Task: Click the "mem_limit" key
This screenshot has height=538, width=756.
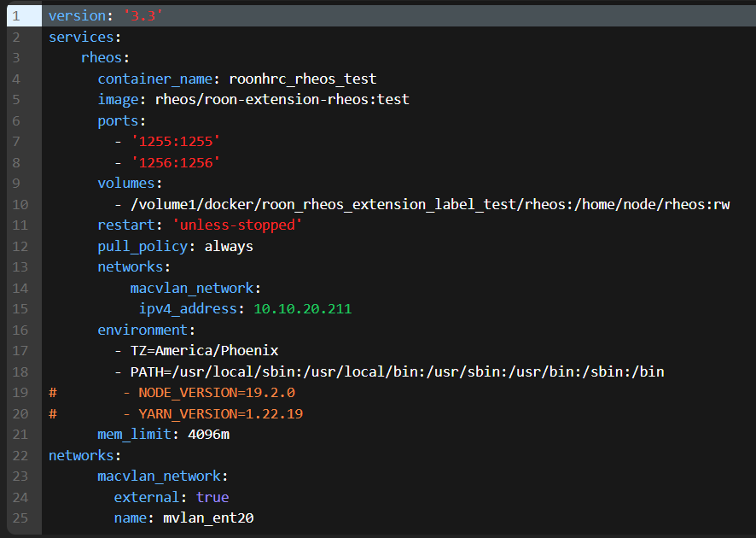Action: tap(135, 435)
